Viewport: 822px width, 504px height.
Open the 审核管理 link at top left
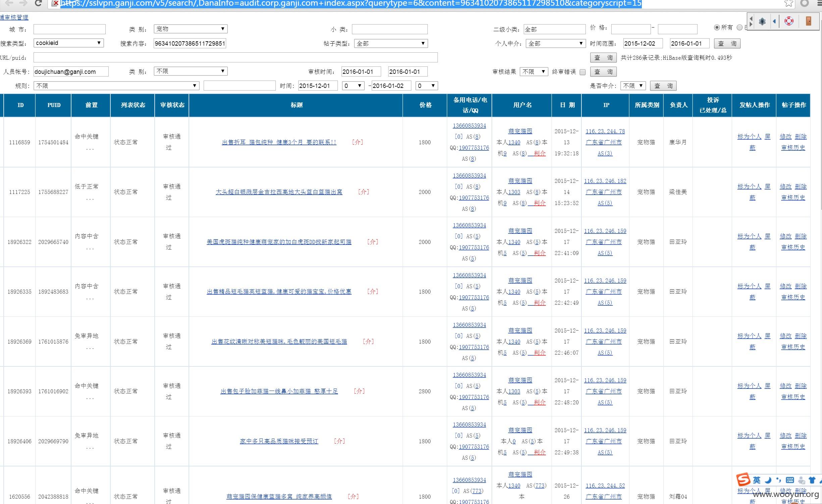pyautogui.click(x=14, y=17)
